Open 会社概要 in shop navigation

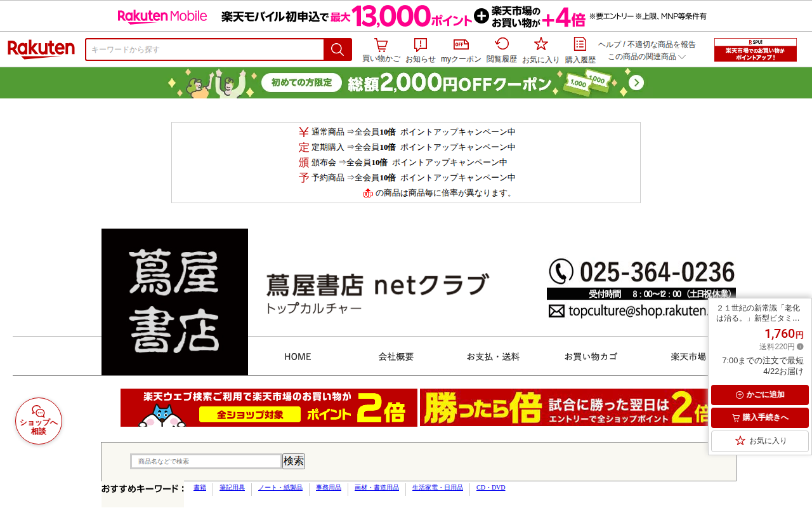pos(396,357)
